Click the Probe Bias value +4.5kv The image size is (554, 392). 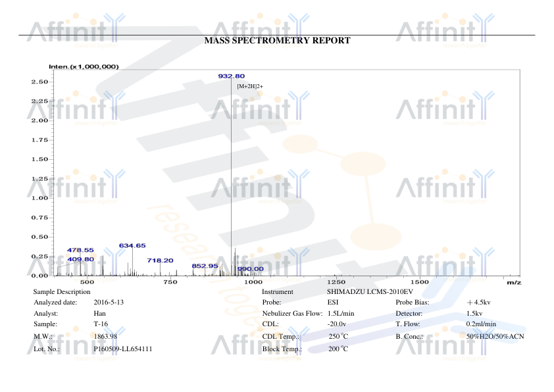(479, 303)
